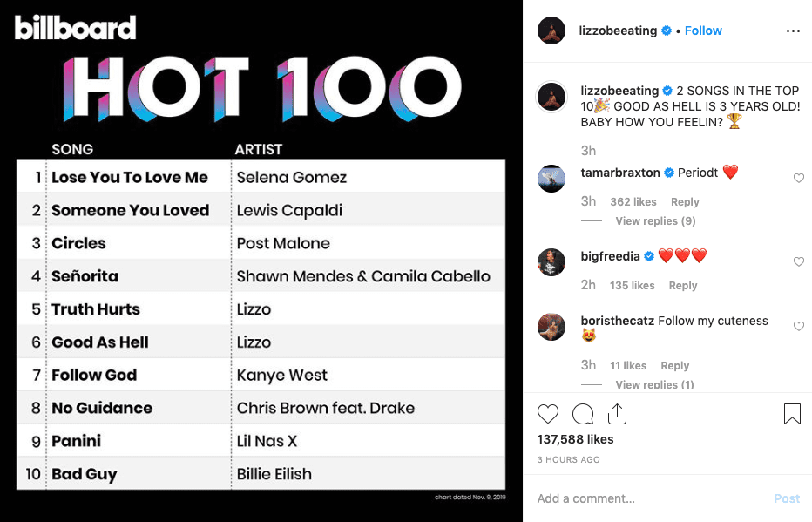Image resolution: width=812 pixels, height=522 pixels.
Task: Open the three-dot more options menu
Action: tap(793, 31)
